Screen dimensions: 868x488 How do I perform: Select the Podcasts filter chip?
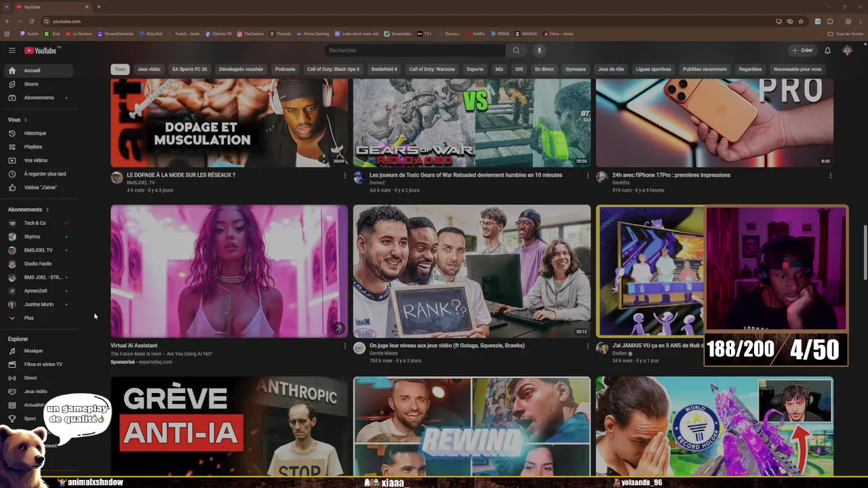(x=285, y=69)
